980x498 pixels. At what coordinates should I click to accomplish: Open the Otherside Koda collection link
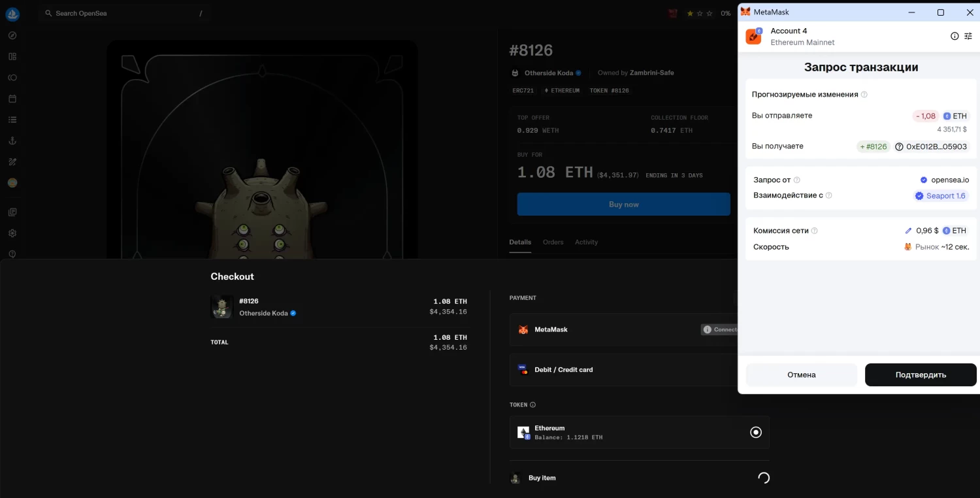pyautogui.click(x=548, y=73)
